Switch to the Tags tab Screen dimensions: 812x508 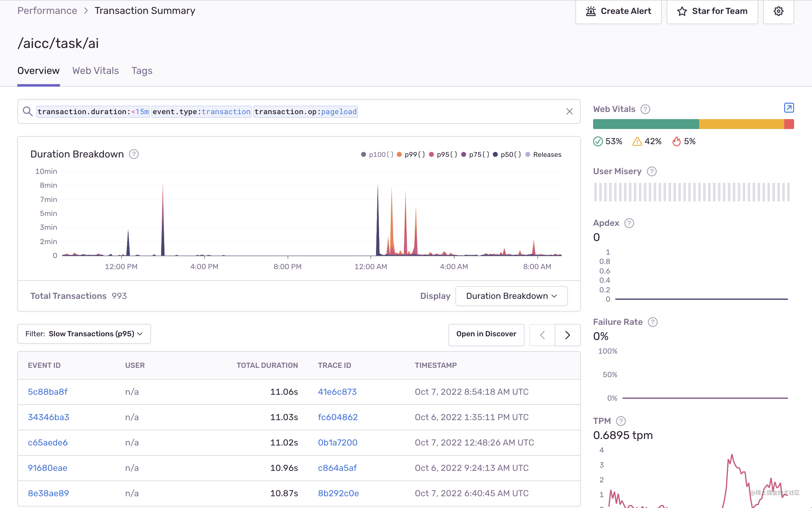click(142, 71)
